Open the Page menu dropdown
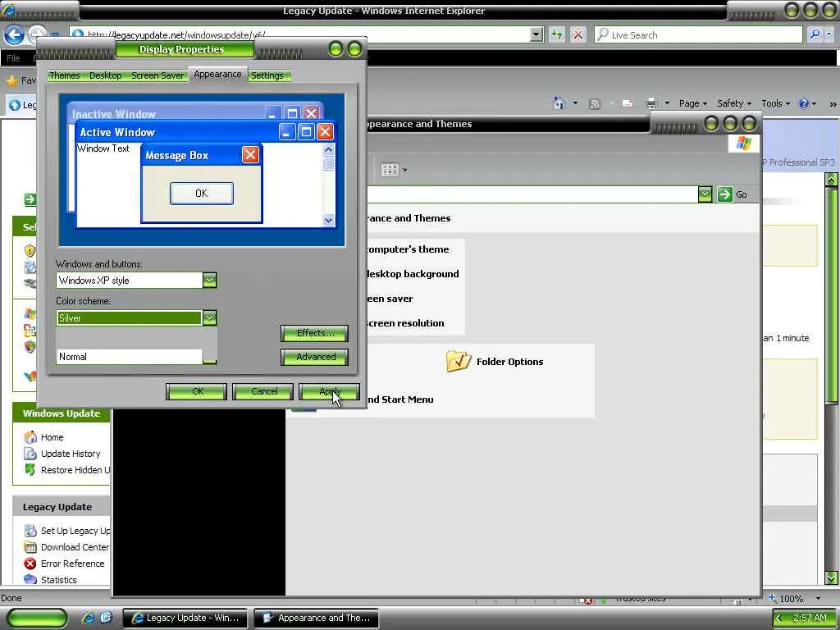840x630 pixels. pos(692,103)
